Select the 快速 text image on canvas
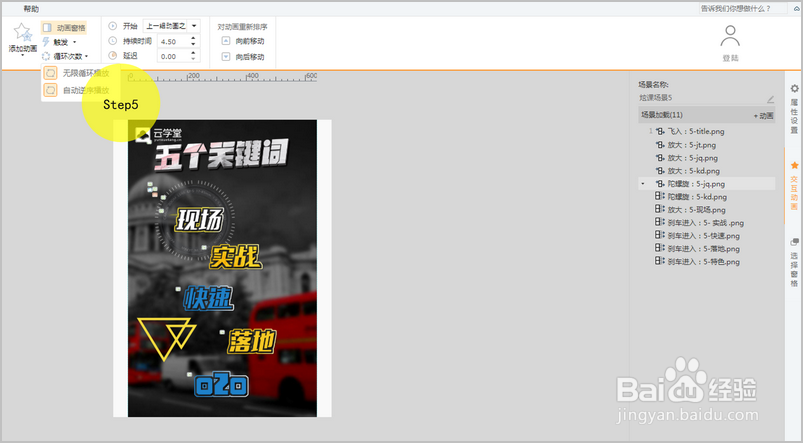 [209, 299]
